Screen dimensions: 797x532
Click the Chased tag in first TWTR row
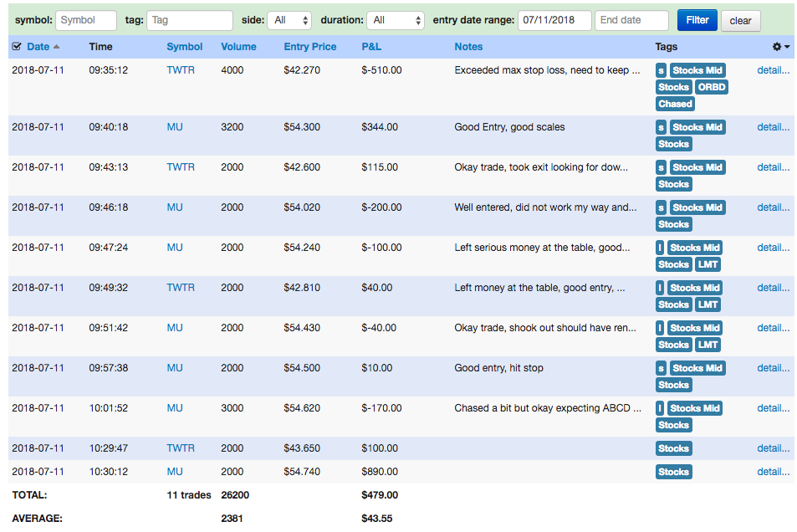(675, 104)
